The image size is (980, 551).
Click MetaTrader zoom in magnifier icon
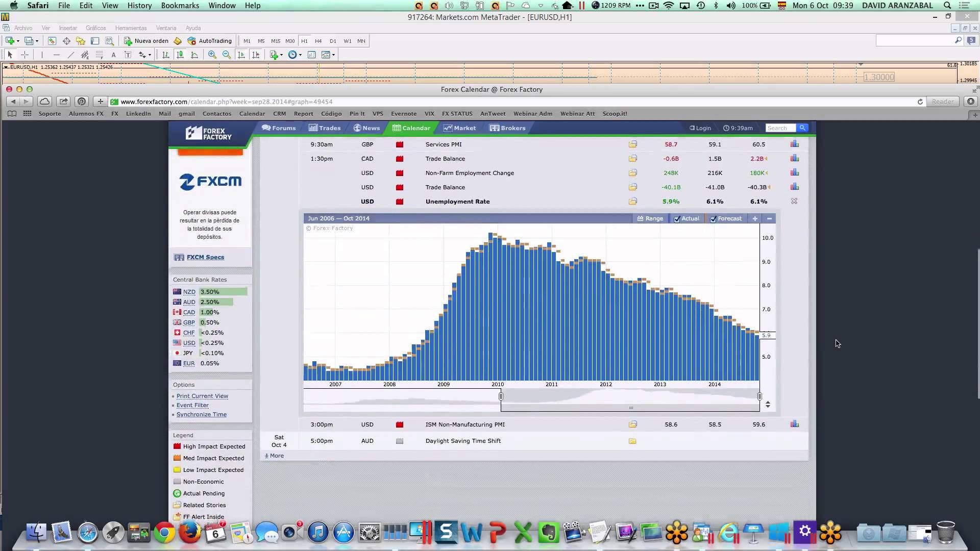tap(212, 55)
